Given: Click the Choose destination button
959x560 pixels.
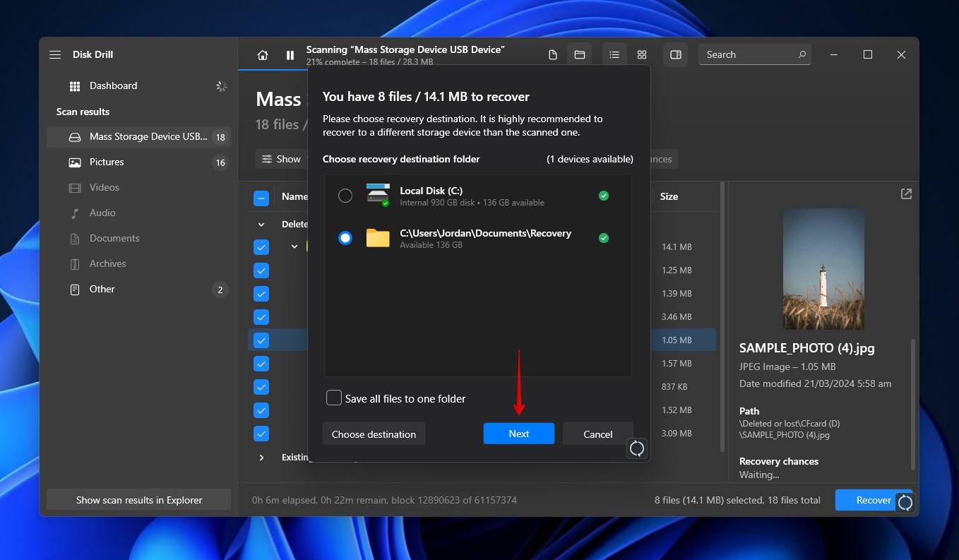Looking at the screenshot, I should pos(374,434).
